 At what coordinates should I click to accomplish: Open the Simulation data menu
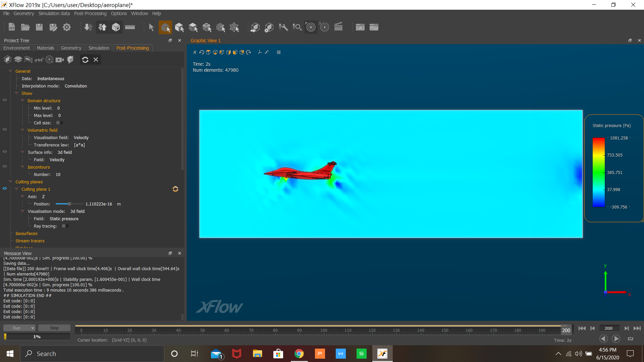54,13
